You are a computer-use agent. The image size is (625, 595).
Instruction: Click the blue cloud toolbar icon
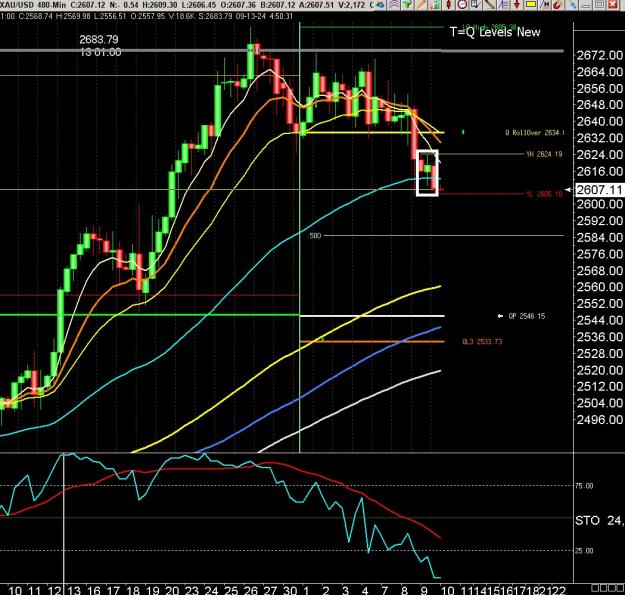380,5
